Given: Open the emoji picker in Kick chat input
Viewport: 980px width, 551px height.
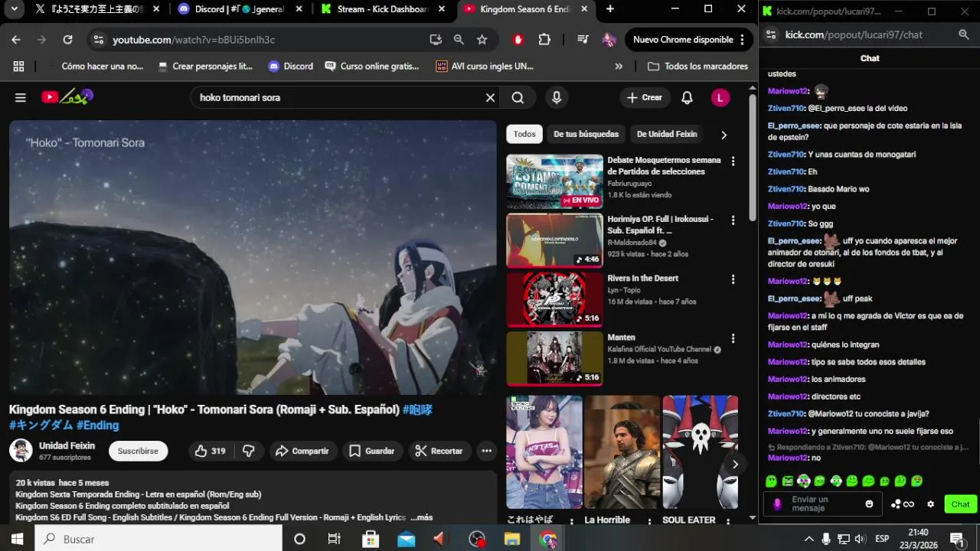Looking at the screenshot, I should pos(869,504).
